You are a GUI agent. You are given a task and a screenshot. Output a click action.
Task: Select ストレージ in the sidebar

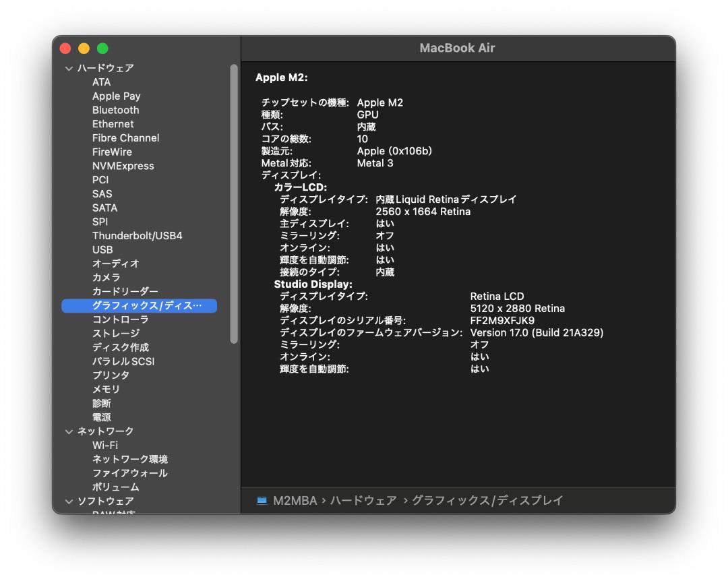click(x=116, y=333)
